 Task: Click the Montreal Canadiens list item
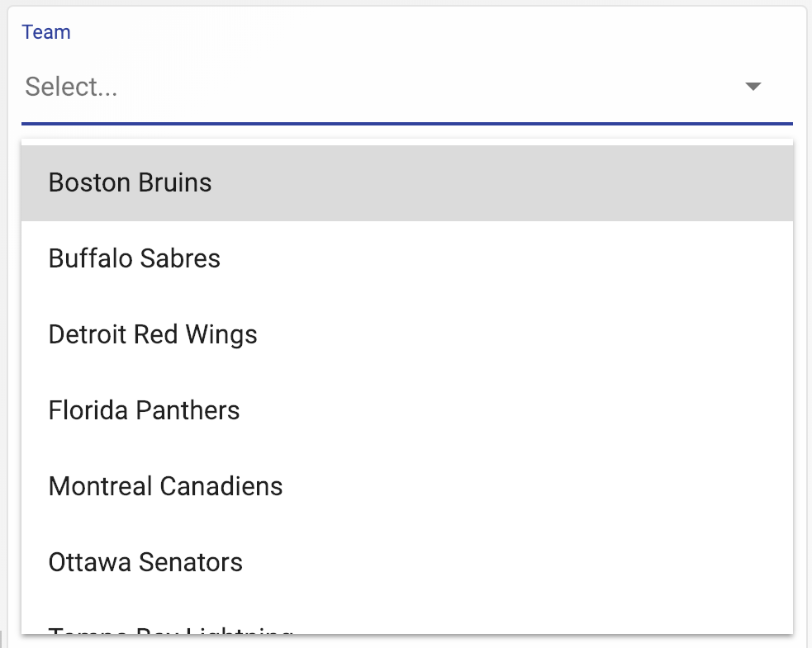click(x=406, y=486)
